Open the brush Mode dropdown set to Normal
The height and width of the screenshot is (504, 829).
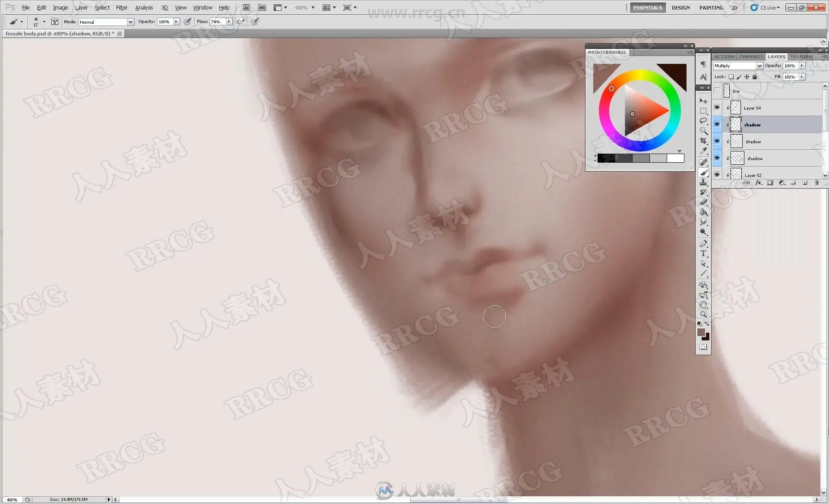click(x=130, y=22)
